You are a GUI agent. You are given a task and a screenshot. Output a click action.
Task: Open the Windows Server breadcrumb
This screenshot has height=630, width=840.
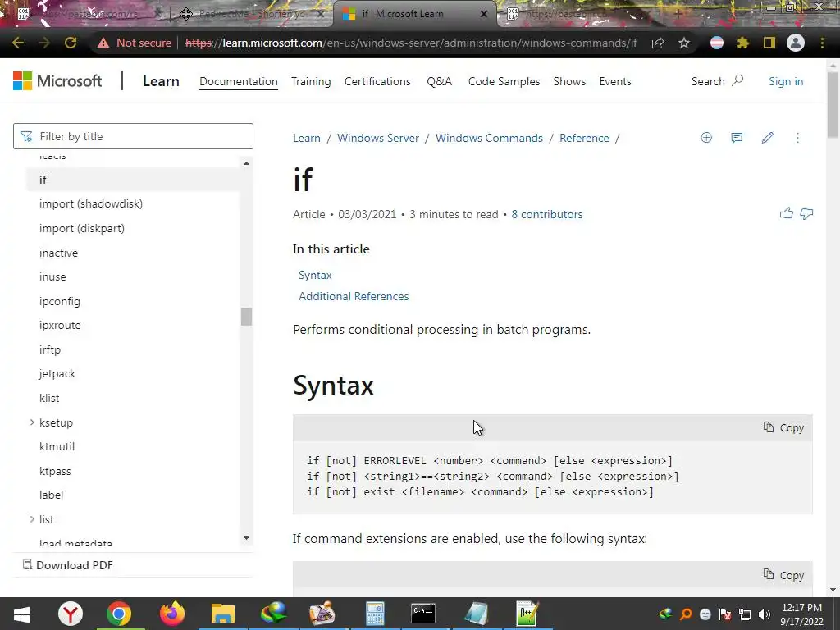pyautogui.click(x=377, y=138)
